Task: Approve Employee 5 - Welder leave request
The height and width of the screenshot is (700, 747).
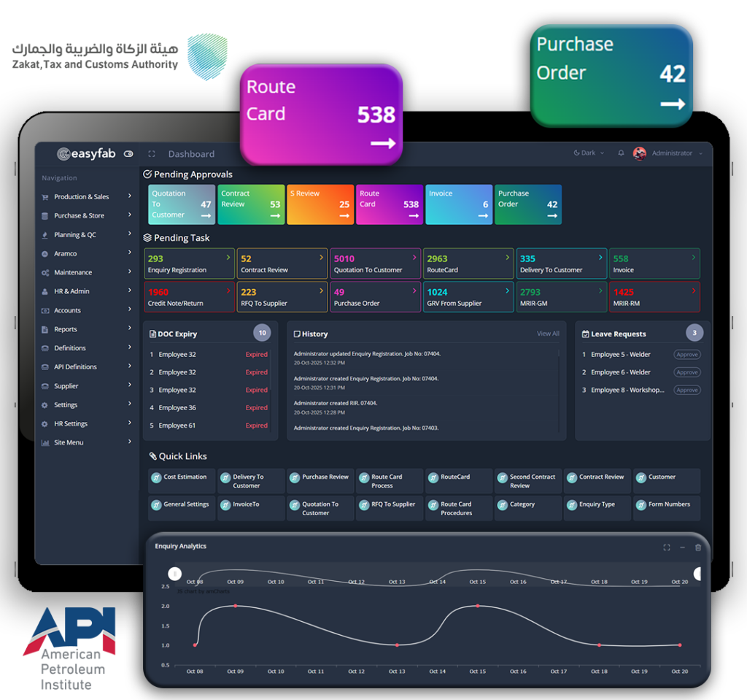Action: [x=686, y=355]
